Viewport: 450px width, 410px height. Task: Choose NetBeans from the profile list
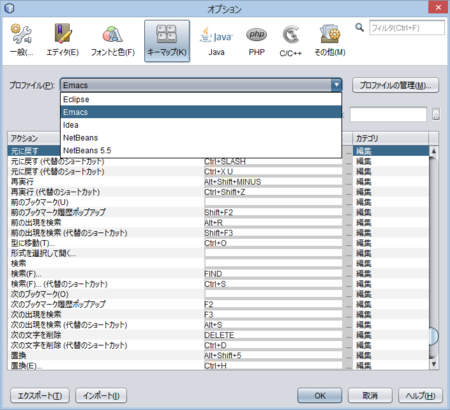(201, 138)
